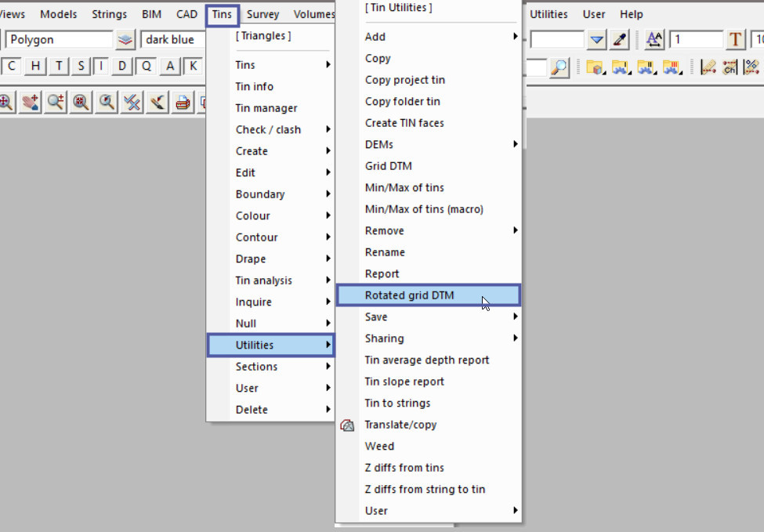Click the pan hand tool icon
This screenshot has width=764, height=532.
coord(31,102)
